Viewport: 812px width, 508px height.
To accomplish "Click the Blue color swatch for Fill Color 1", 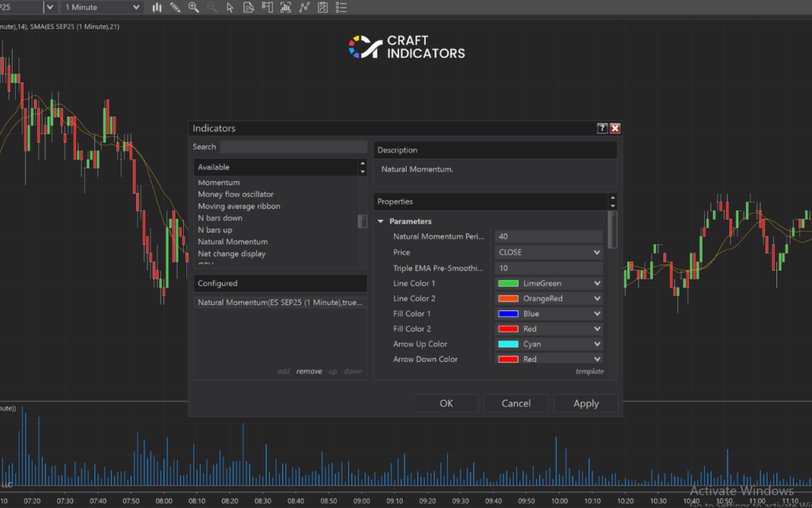I will coord(508,314).
